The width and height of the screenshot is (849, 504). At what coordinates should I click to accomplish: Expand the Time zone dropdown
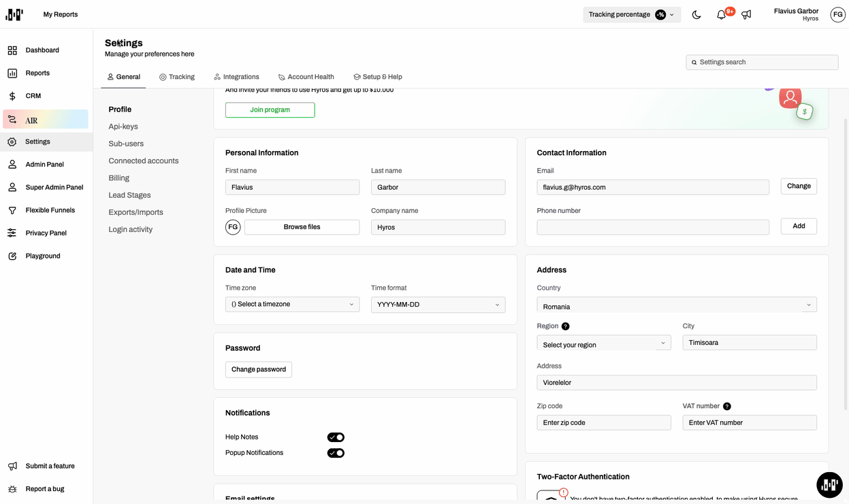[x=292, y=305]
